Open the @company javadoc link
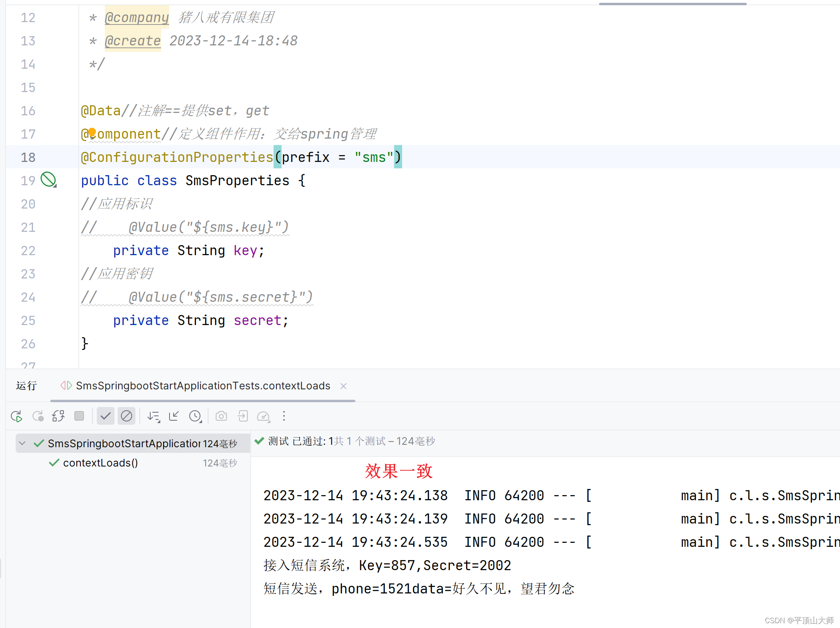840x628 pixels. [x=137, y=17]
